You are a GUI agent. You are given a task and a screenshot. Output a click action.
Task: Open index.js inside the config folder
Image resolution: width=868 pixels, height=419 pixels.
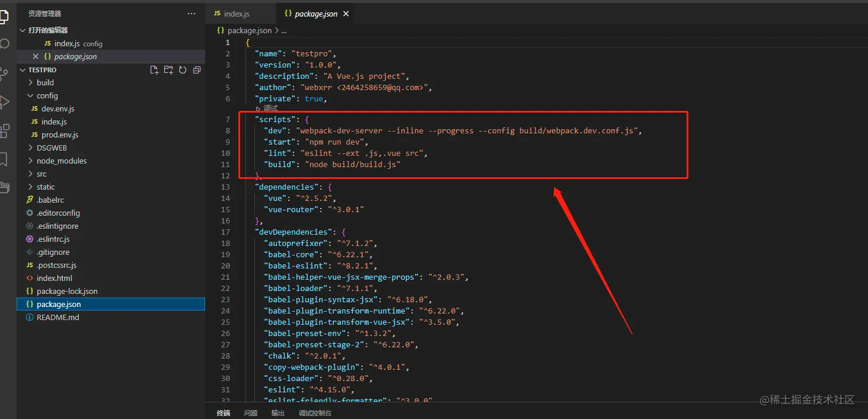pyautogui.click(x=110, y=122)
